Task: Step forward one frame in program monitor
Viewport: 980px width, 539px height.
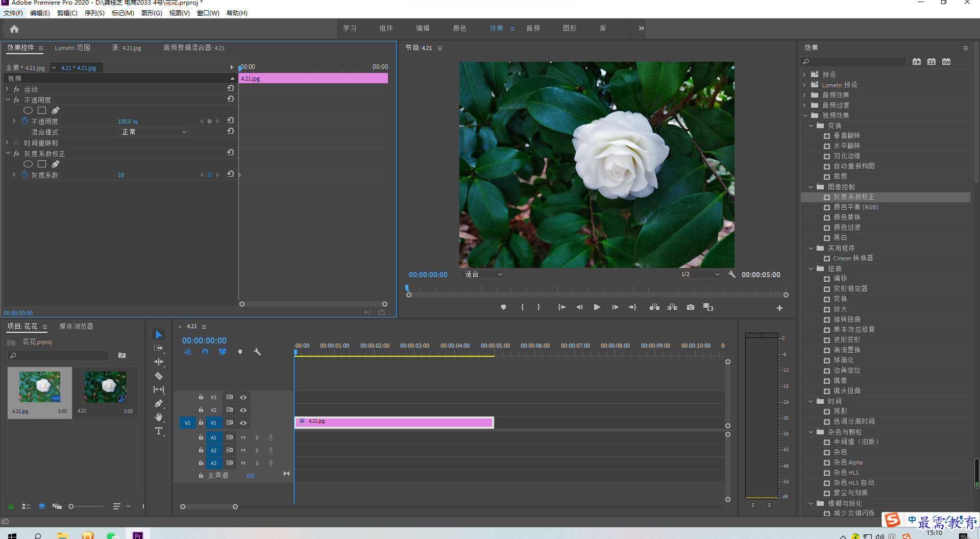Action: [615, 307]
